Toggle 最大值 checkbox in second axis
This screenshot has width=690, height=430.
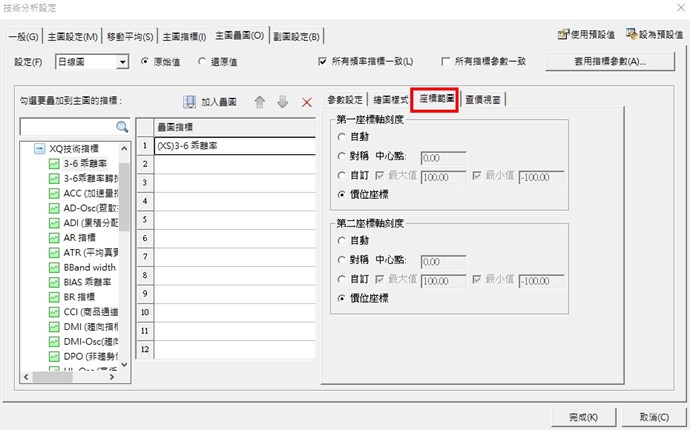[x=379, y=279]
